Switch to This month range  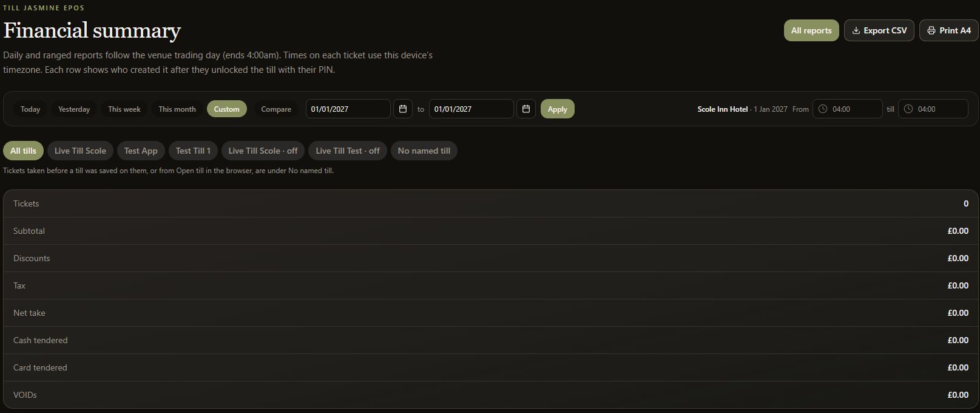click(177, 109)
